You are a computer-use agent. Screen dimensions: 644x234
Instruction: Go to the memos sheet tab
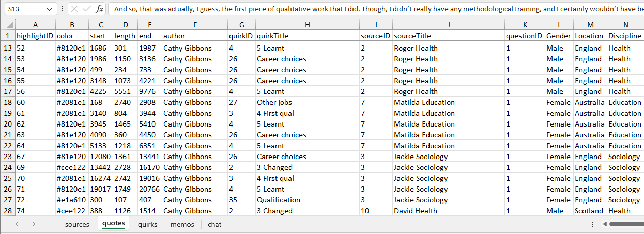point(182,224)
